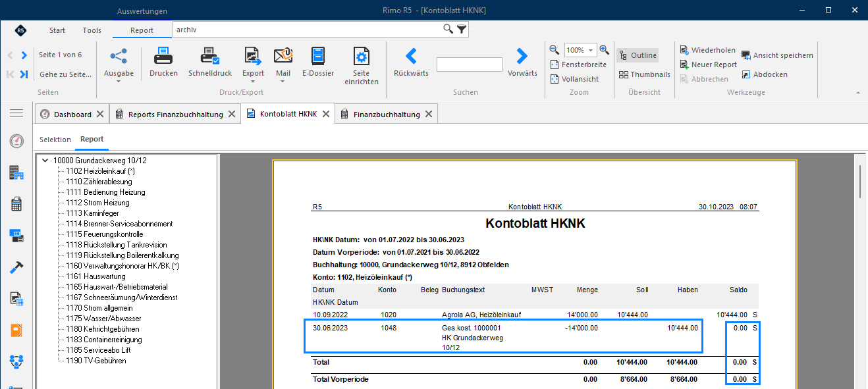The height and width of the screenshot is (389, 868).
Task: Open sidebar people group icon
Action: pos(16,361)
